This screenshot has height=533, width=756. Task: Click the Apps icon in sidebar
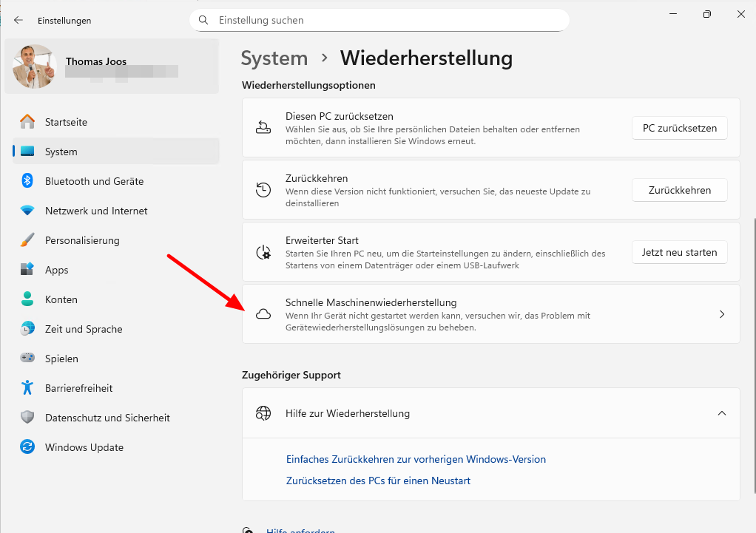pos(27,269)
